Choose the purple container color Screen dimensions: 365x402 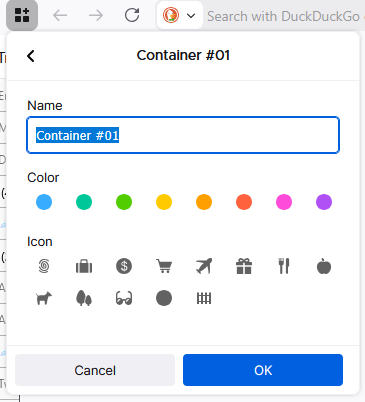point(324,202)
